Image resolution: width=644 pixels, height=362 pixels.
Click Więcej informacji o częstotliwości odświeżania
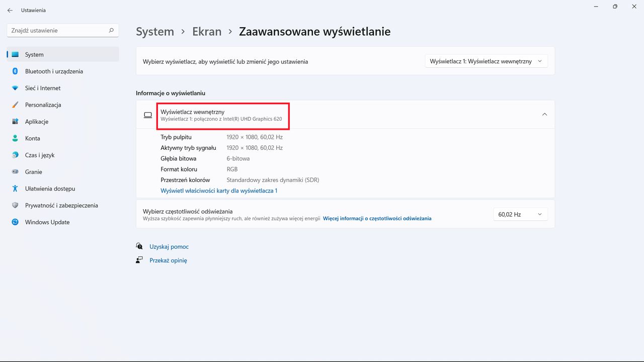377,218
